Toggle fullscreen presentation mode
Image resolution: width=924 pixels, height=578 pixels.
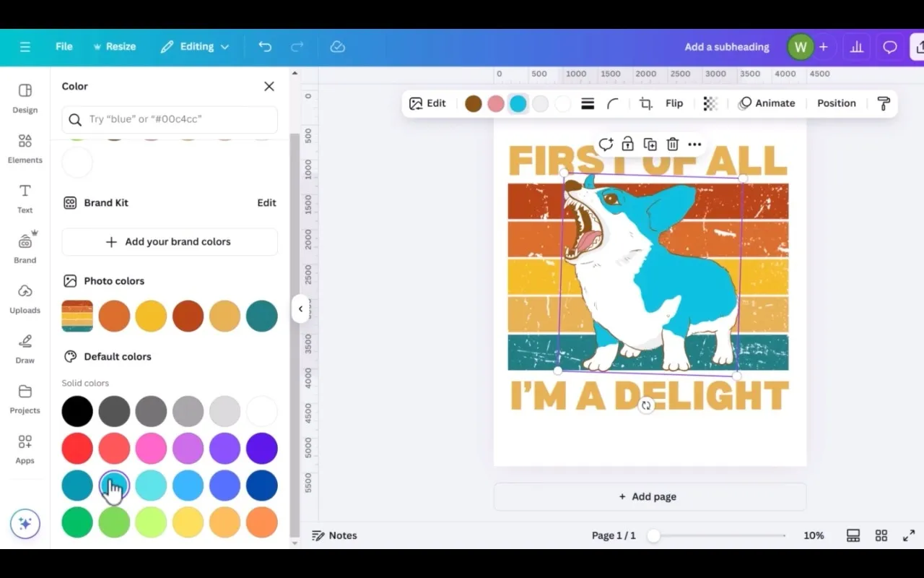(x=909, y=535)
